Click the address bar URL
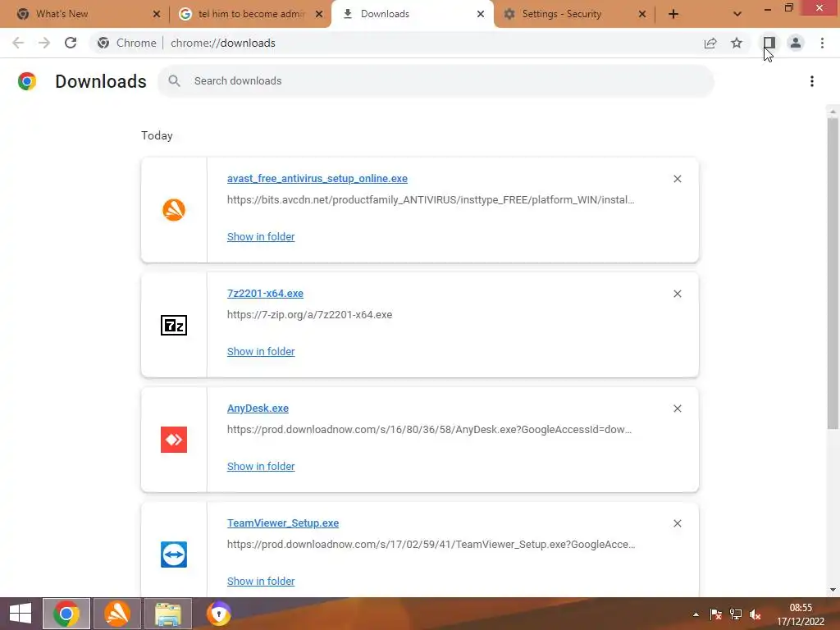The width and height of the screenshot is (840, 630). (x=223, y=43)
